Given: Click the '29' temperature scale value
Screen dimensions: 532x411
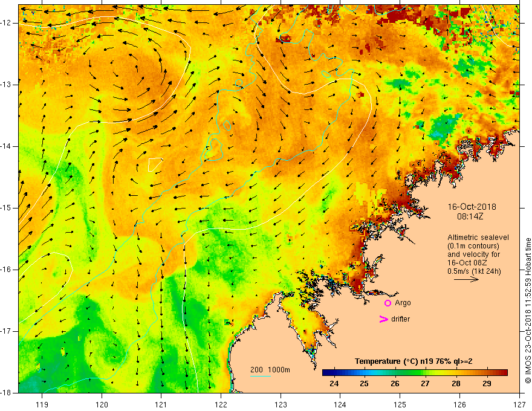Looking at the screenshot, I should (487, 384).
